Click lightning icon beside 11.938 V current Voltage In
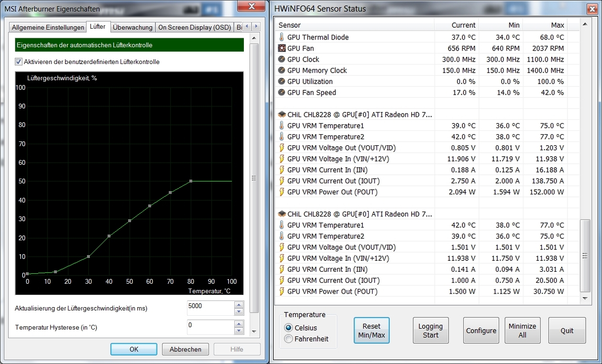The height and width of the screenshot is (364, 602). pos(282,258)
